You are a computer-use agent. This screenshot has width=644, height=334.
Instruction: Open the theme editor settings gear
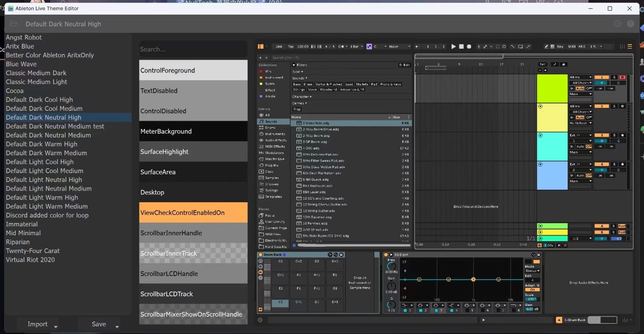617,23
